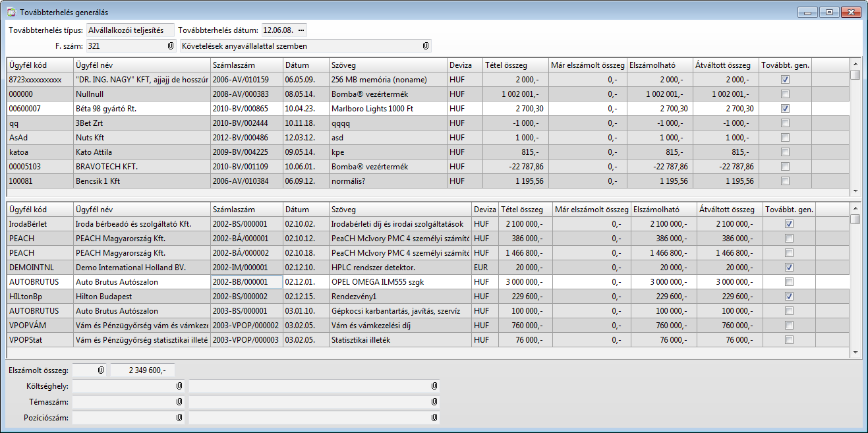Click paperclip in second Pozíciószám field
868x433 pixels.
(x=434, y=417)
